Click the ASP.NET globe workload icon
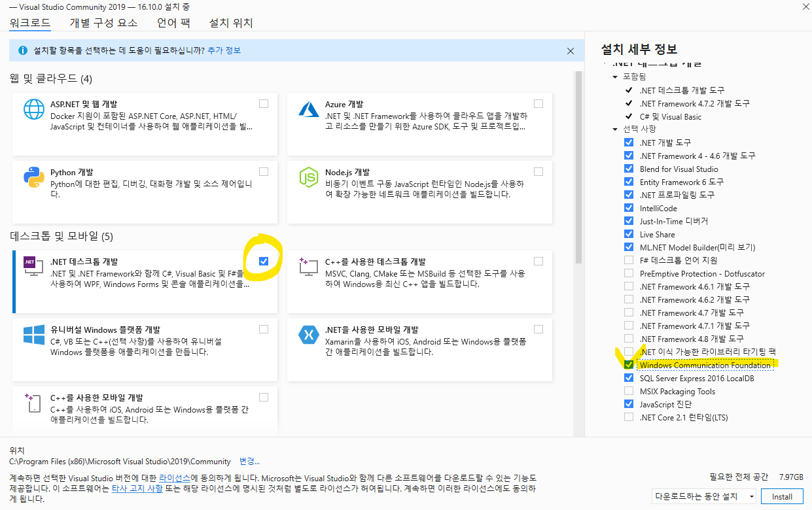The width and height of the screenshot is (812, 510). [x=33, y=109]
